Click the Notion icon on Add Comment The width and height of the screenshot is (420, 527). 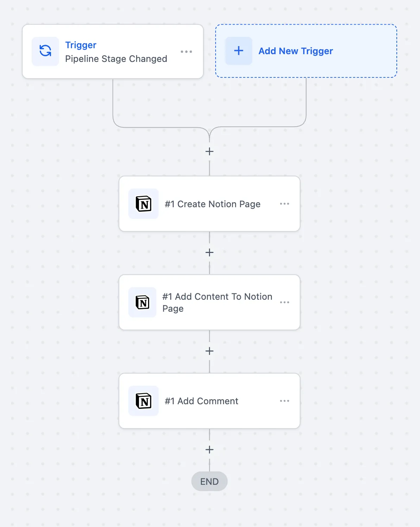click(x=144, y=401)
